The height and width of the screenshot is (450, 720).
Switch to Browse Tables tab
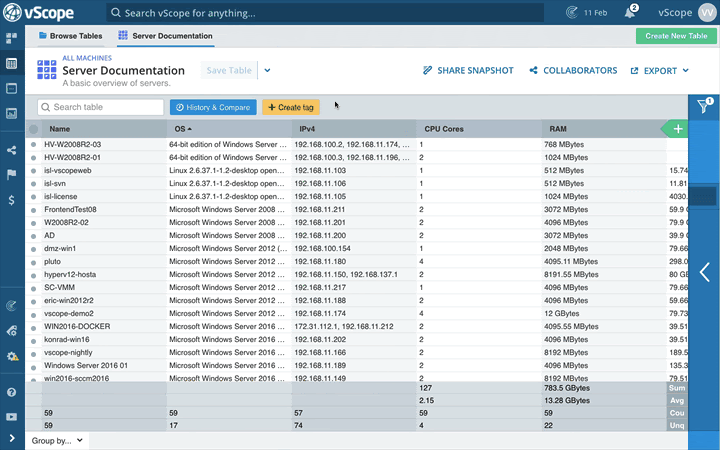[x=71, y=36]
